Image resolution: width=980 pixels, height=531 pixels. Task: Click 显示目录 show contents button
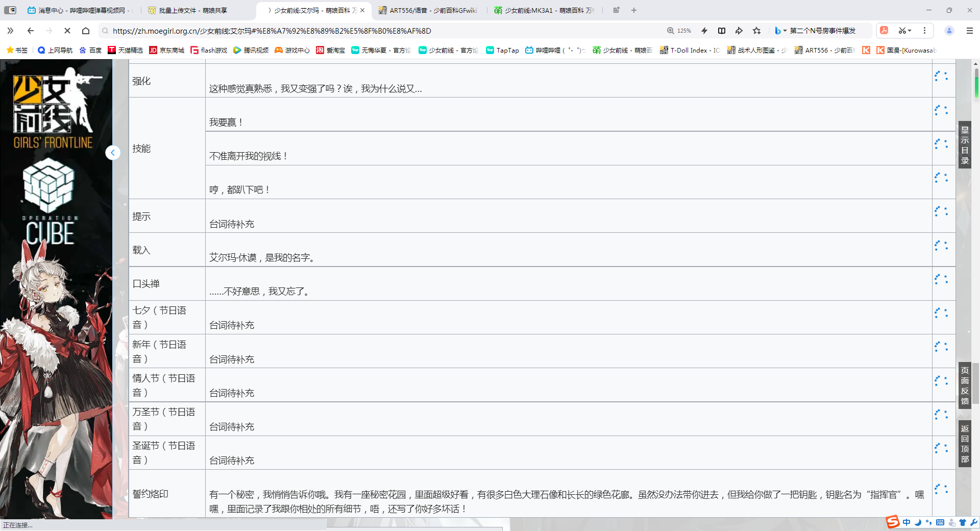click(965, 145)
